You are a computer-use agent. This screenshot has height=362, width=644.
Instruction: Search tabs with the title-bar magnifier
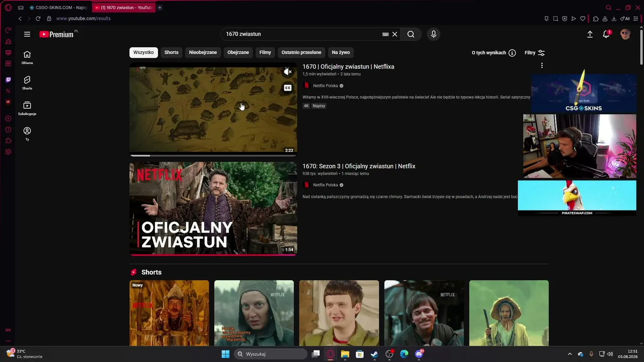pos(608,8)
